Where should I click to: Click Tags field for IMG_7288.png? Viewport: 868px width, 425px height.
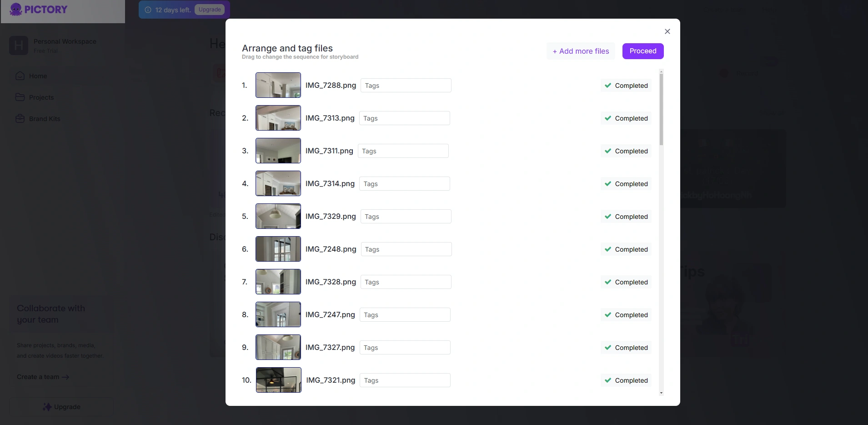click(406, 86)
